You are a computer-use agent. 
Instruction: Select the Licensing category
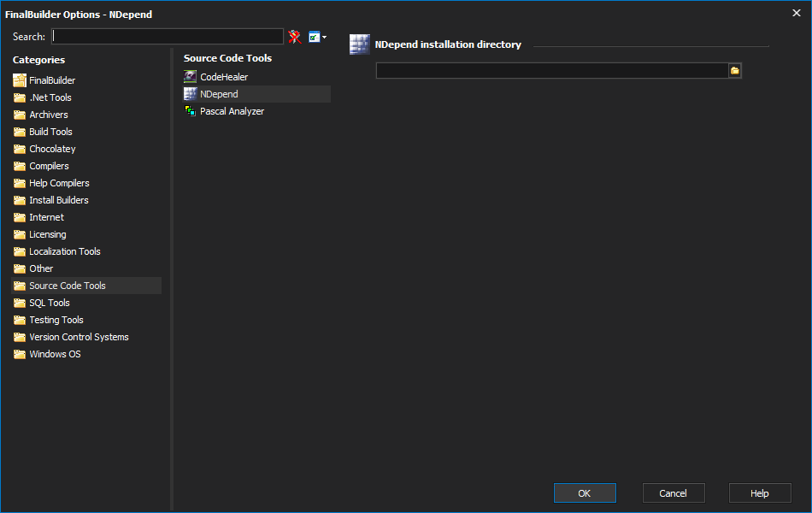(x=48, y=234)
